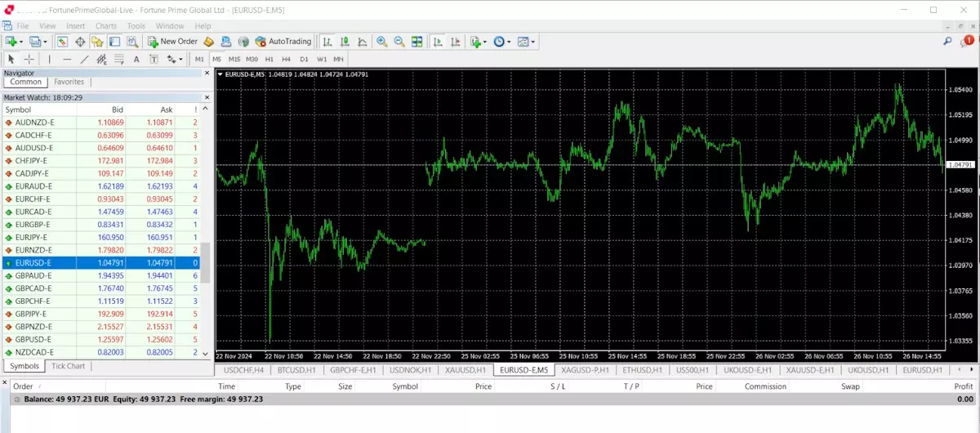Set chart timeframe to H4

tap(286, 59)
